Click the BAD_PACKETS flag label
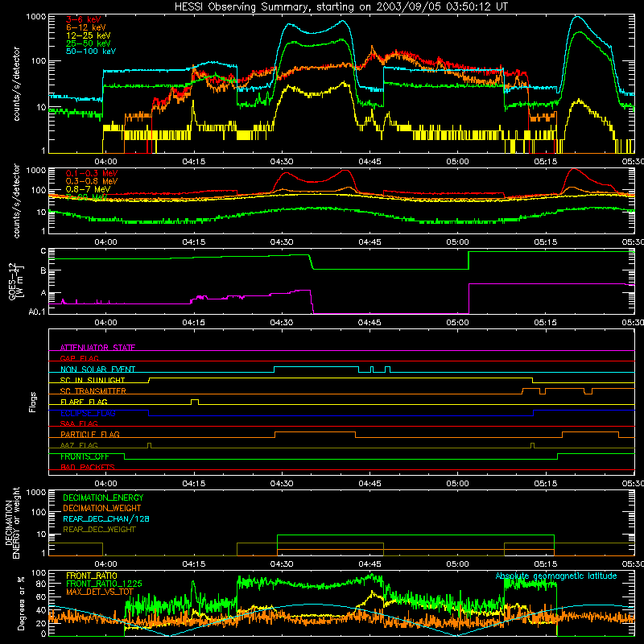 88,467
